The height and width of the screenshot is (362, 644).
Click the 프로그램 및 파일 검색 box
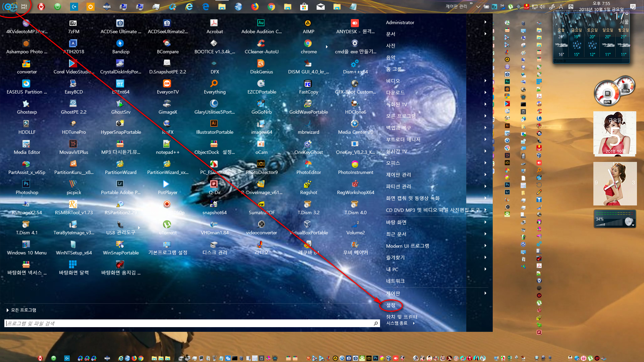[x=192, y=323]
